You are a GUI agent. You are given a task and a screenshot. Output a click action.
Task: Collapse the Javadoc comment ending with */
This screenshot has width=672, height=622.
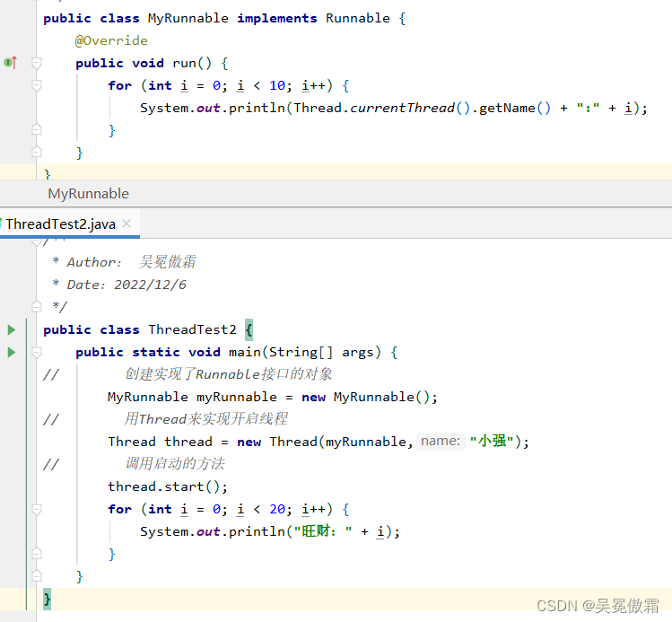point(37,306)
